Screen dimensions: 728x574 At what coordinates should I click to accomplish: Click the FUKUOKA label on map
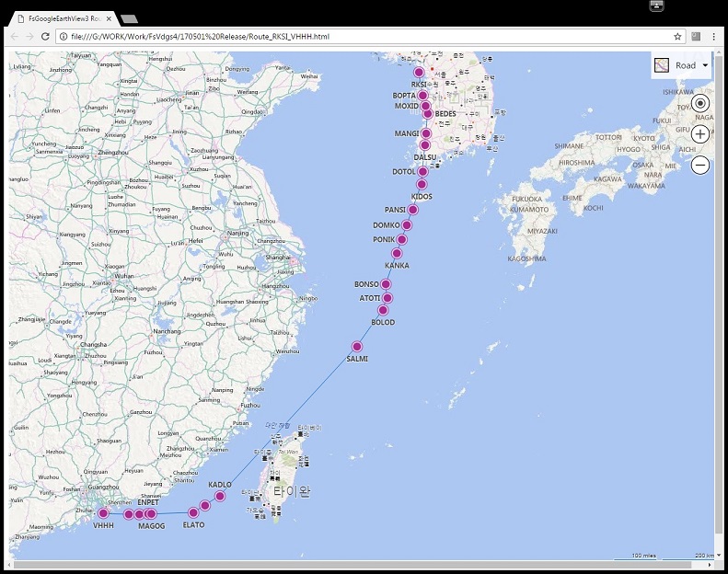tap(527, 199)
